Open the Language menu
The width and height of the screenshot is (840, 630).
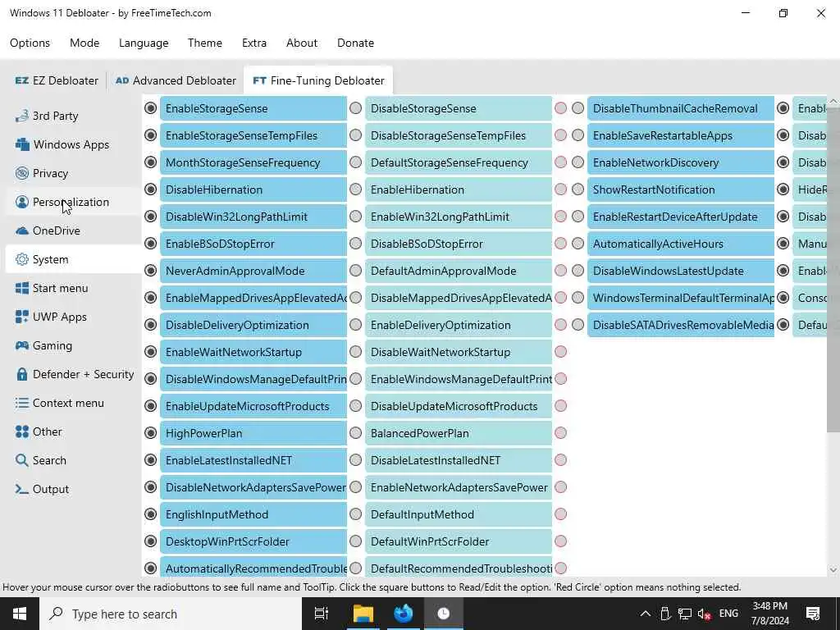click(144, 43)
